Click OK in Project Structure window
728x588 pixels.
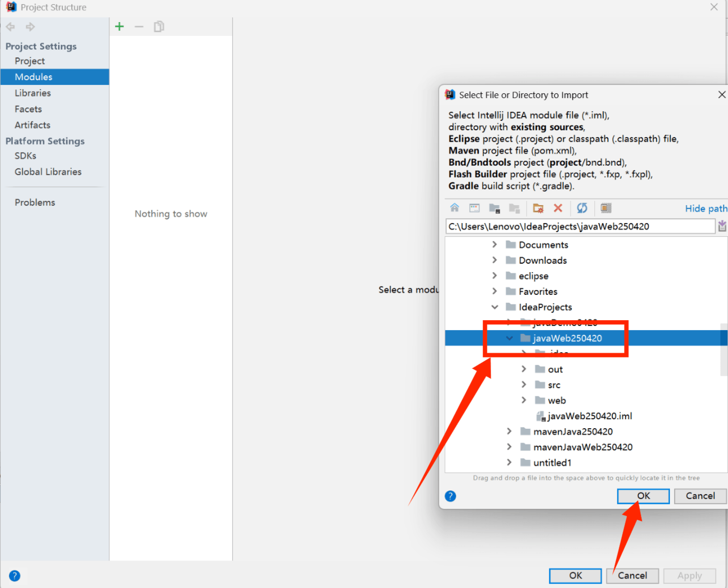point(576,576)
